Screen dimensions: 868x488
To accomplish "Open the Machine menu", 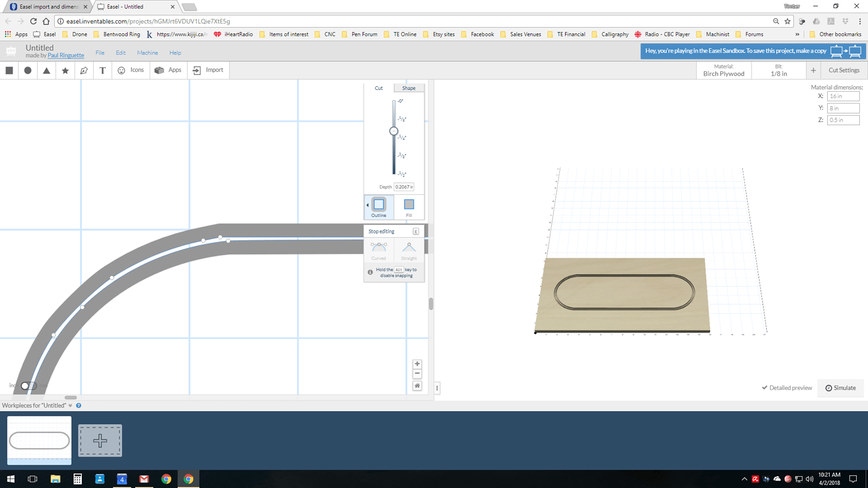I will [147, 53].
